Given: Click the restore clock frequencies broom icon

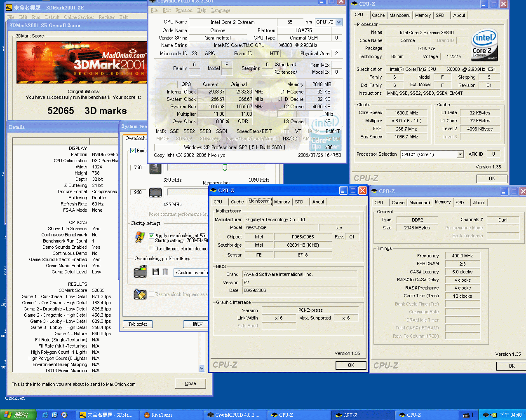Looking at the screenshot, I should 140,294.
